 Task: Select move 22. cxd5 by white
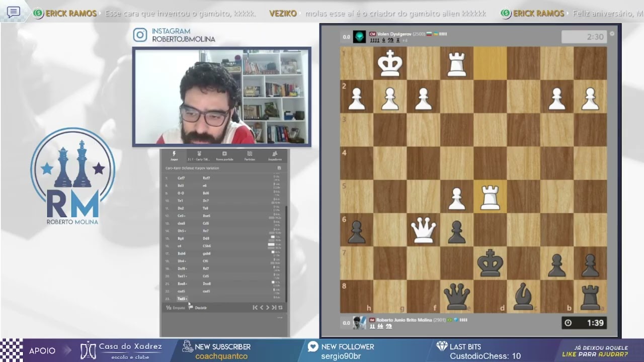[181, 291]
